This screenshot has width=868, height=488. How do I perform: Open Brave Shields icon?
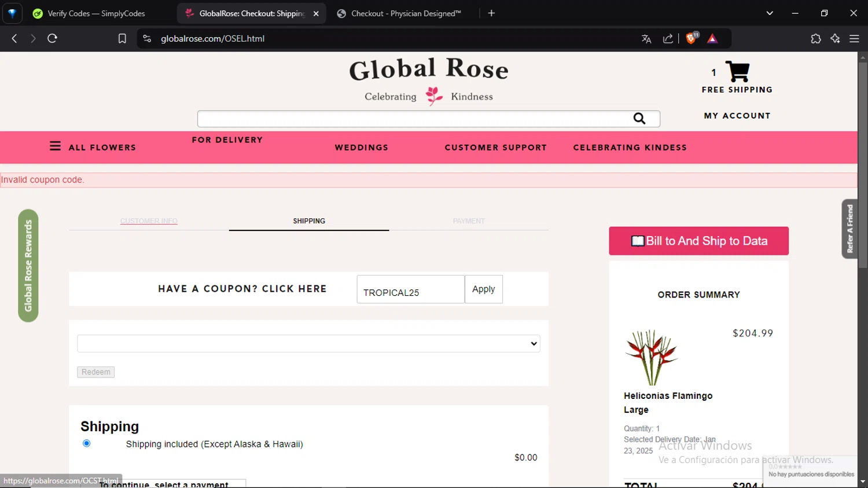[x=692, y=38]
